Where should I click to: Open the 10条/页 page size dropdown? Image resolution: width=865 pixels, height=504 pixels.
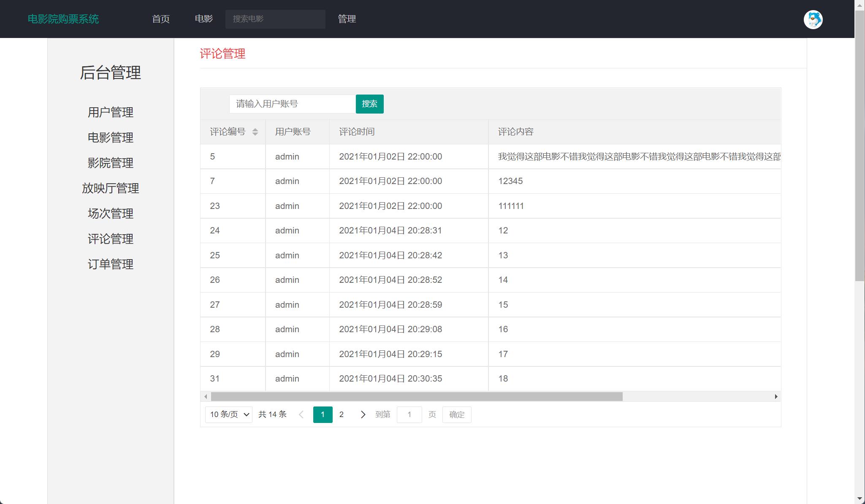pyautogui.click(x=228, y=415)
